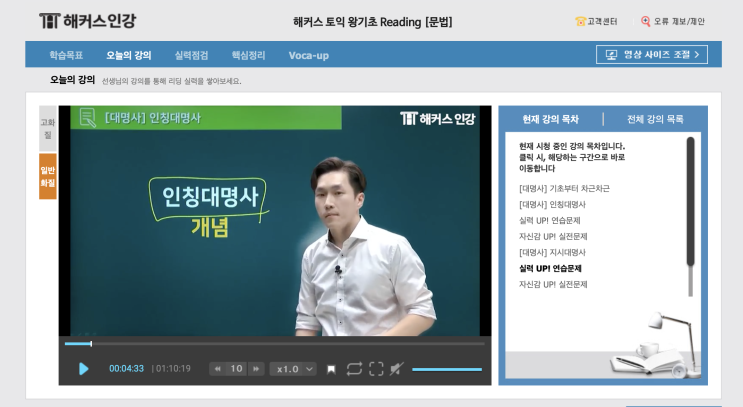Adjust the volume slider
Screen dimensions: 743x407
447,369
